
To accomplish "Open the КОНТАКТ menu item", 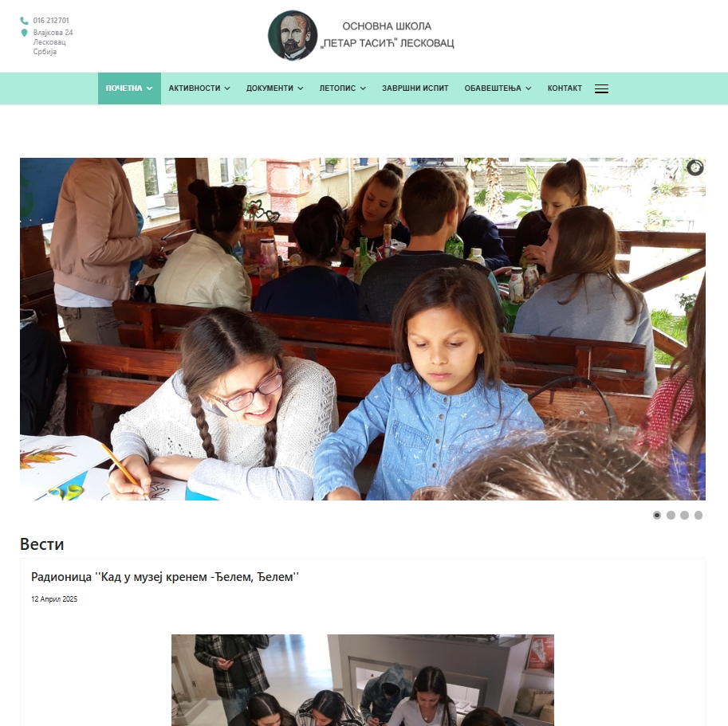I will (565, 88).
